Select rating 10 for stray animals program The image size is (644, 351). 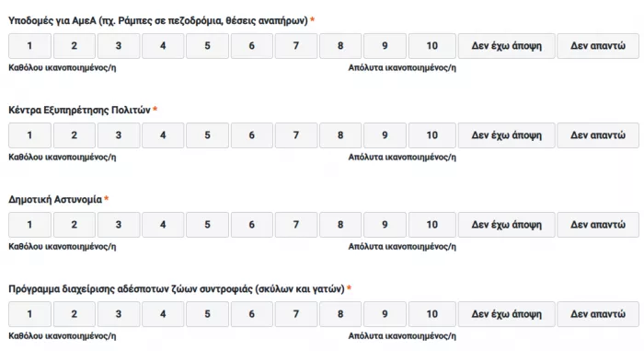click(432, 314)
